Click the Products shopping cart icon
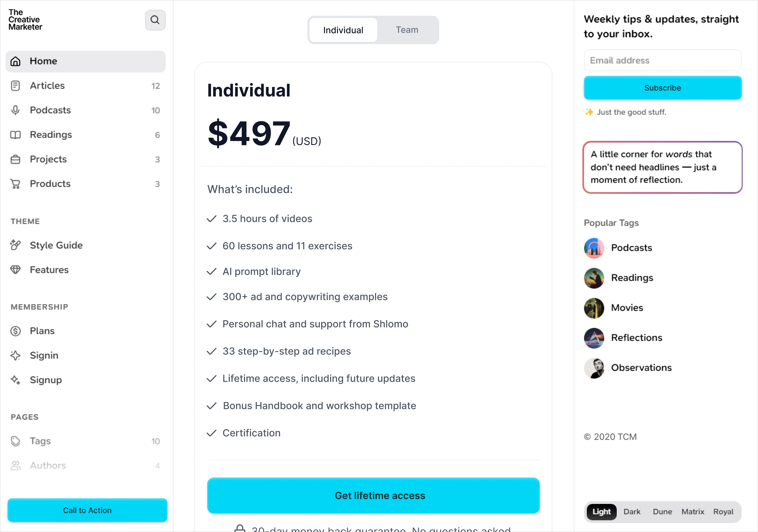 click(16, 184)
